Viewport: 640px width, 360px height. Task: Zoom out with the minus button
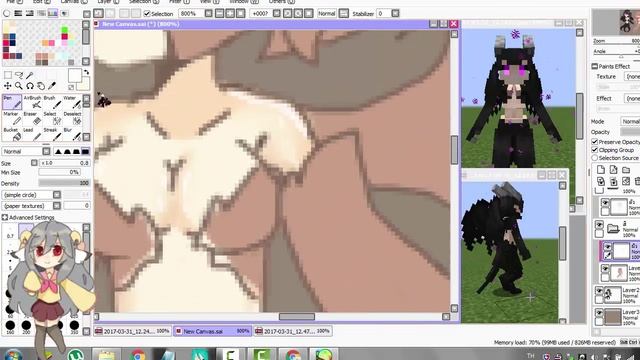[x=220, y=13]
